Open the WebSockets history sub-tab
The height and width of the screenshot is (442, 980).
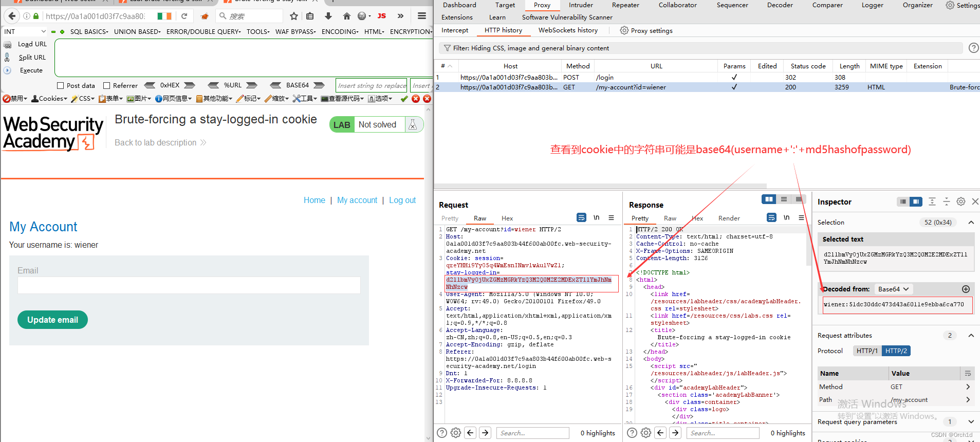tap(568, 30)
